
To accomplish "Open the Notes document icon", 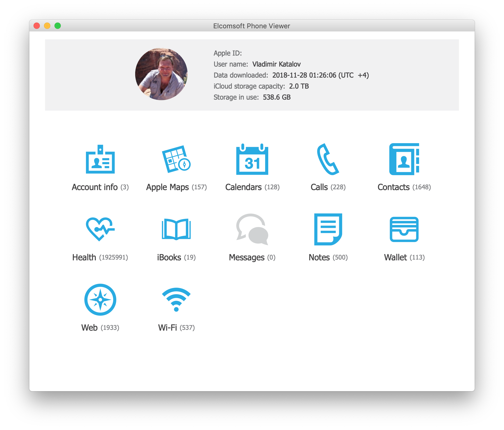I will pyautogui.click(x=328, y=229).
